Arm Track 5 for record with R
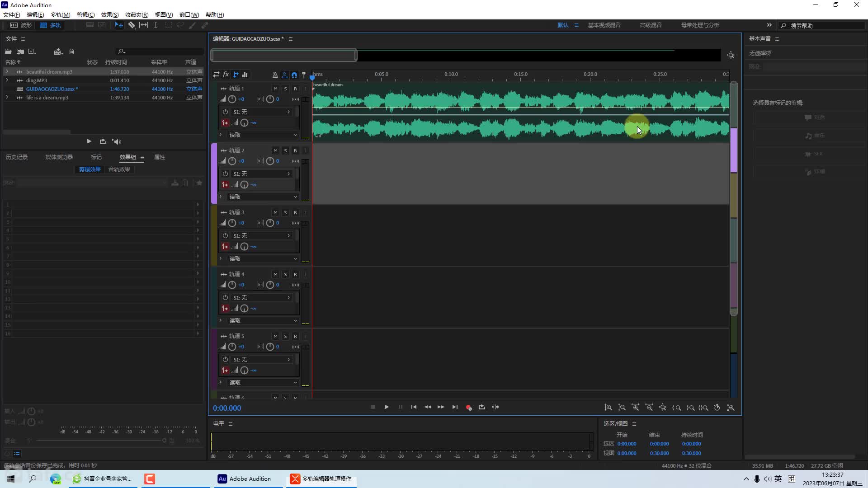 [x=295, y=336]
